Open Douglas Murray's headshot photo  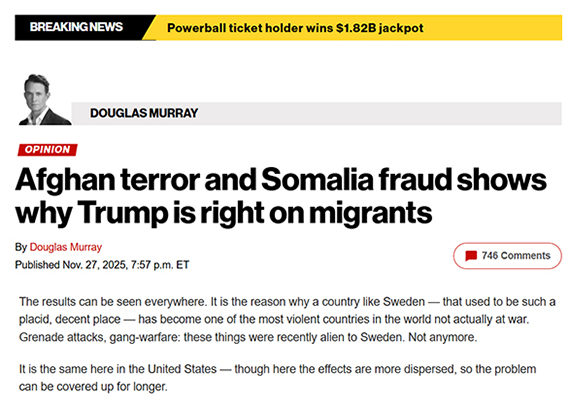45,100
